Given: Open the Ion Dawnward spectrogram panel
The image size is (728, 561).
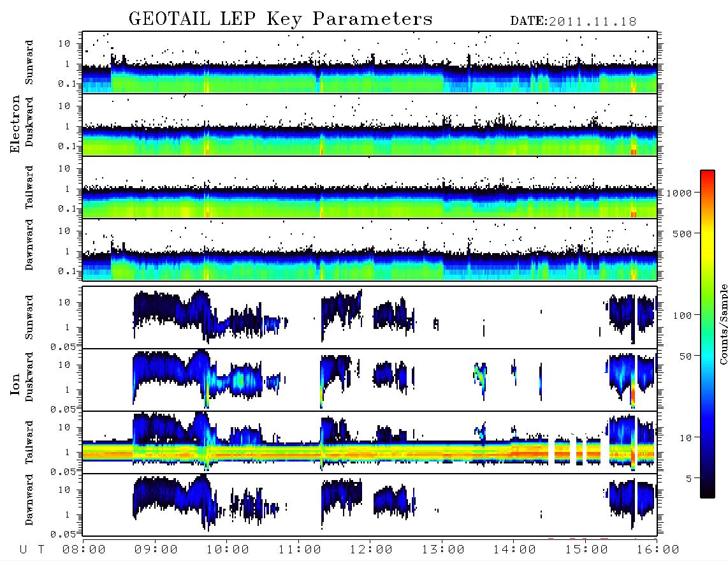Looking at the screenshot, I should [370, 505].
